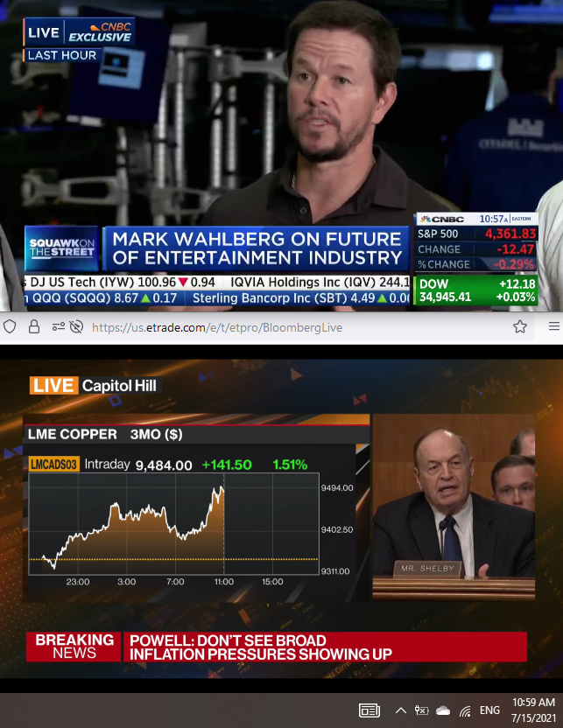This screenshot has width=563, height=728.
Task: Click the Squawk on the Street logo
Action: click(62, 248)
